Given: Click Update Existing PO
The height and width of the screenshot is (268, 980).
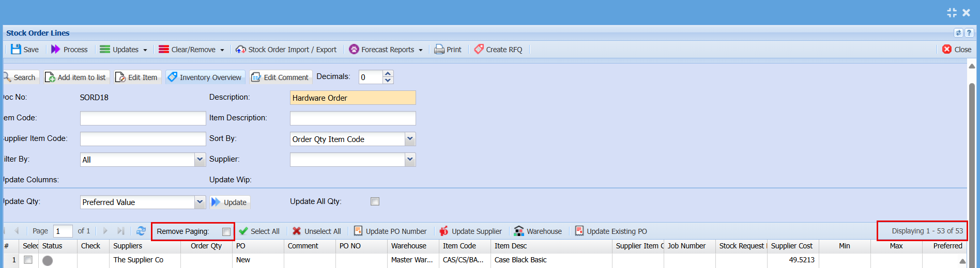Looking at the screenshot, I should point(611,231).
